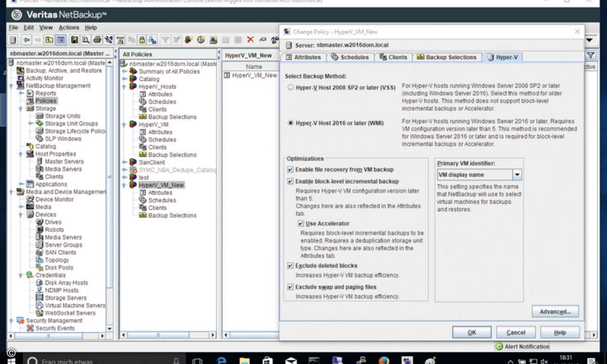The image size is (607, 364).
Task: Select Hyper-V Host 2008 SP2 (VSS) radio button
Action: 290,87
